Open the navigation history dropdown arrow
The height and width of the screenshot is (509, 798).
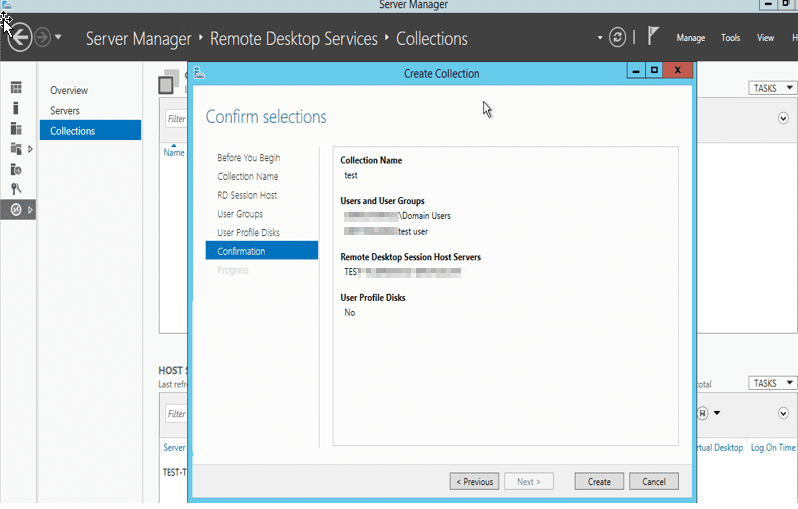[x=58, y=38]
